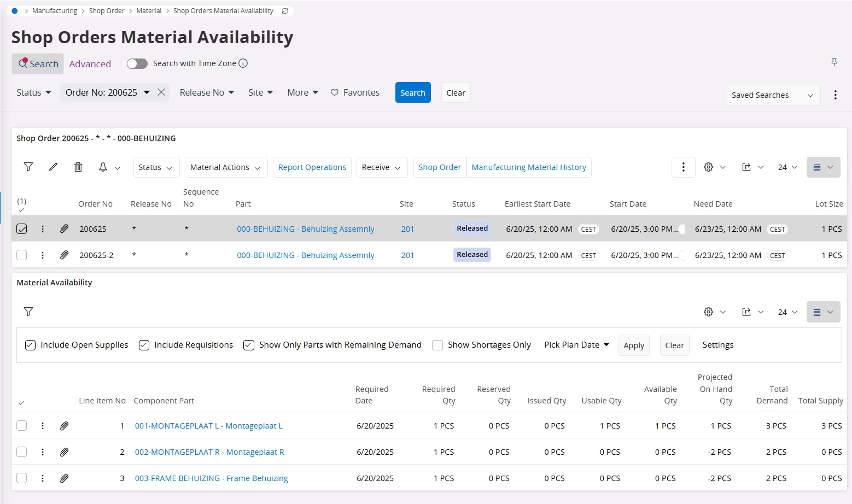
Task: Open the Saved Searches dropdown
Action: coord(773,95)
